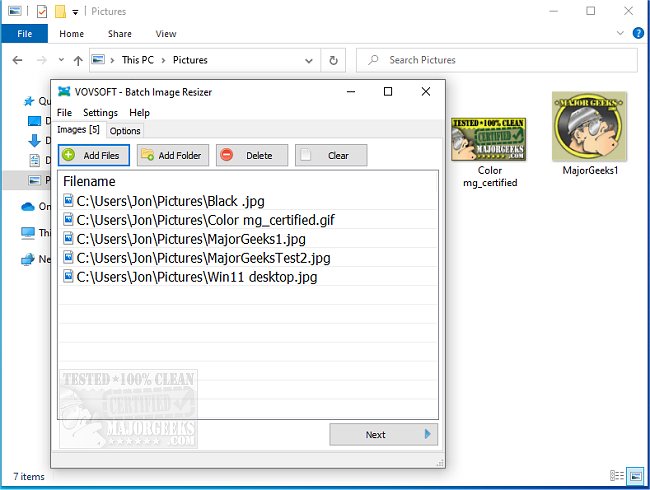Open Customize Quick Access Toolbar dropdown
This screenshot has height=490, width=650.
pyautogui.click(x=75, y=12)
